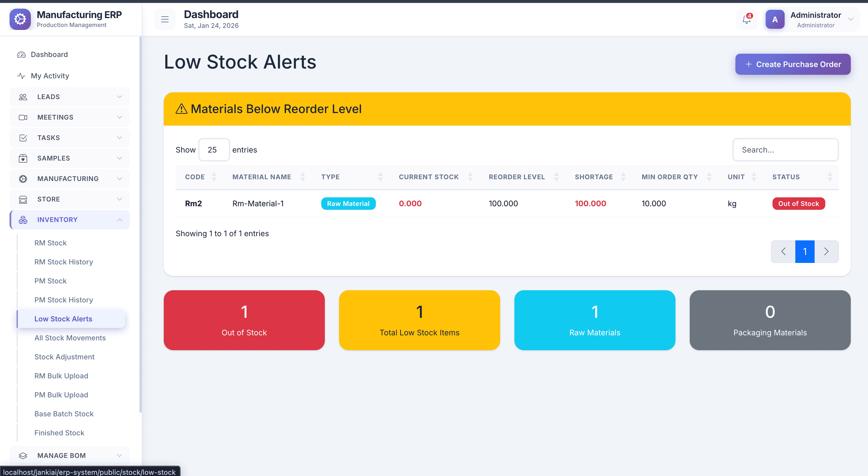Viewport: 868px width, 476px height.
Task: Open Dashboard from sidebar
Action: 49,55
